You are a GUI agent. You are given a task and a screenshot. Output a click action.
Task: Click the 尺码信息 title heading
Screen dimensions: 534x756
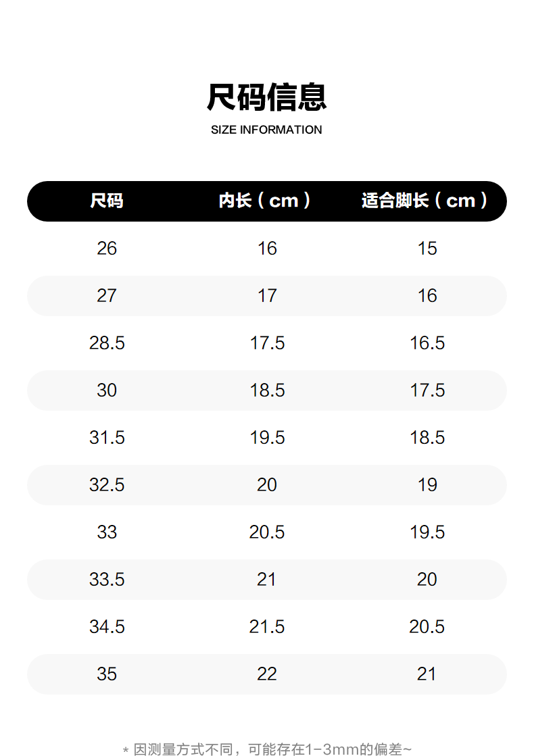[266, 97]
